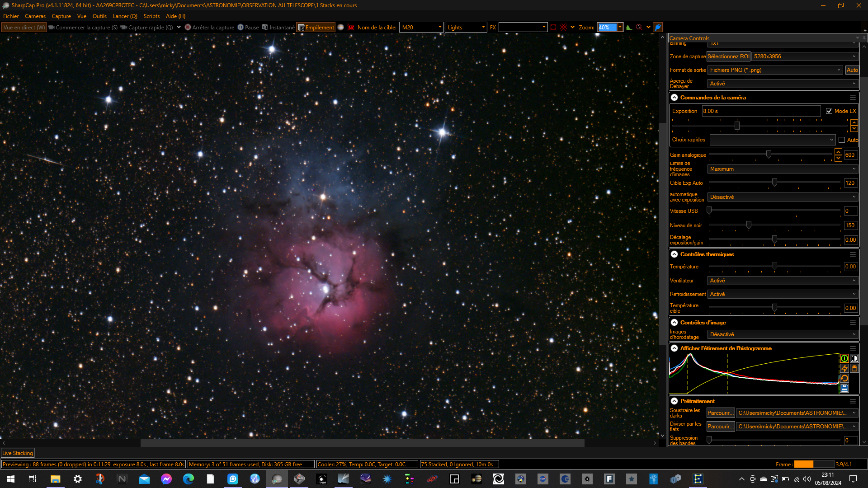Open the Format de sortie PNG dropdown
Image resolution: width=868 pixels, height=488 pixels.
[x=775, y=70]
